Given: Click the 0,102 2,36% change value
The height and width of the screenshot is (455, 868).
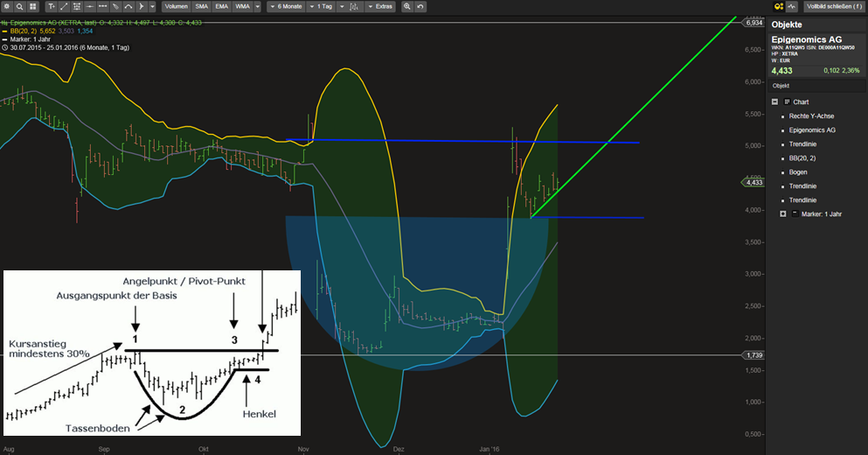Looking at the screenshot, I should pos(842,70).
